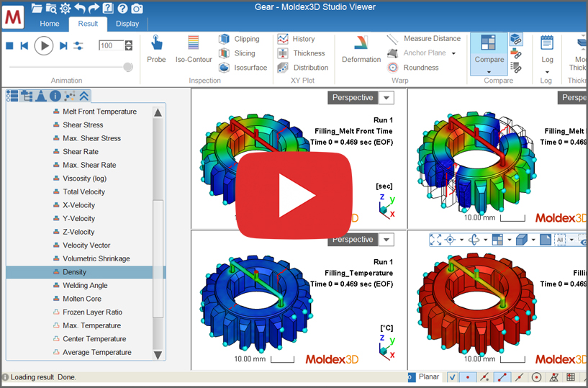Select the Measure Distance tool
The height and width of the screenshot is (388, 588).
[x=423, y=39]
